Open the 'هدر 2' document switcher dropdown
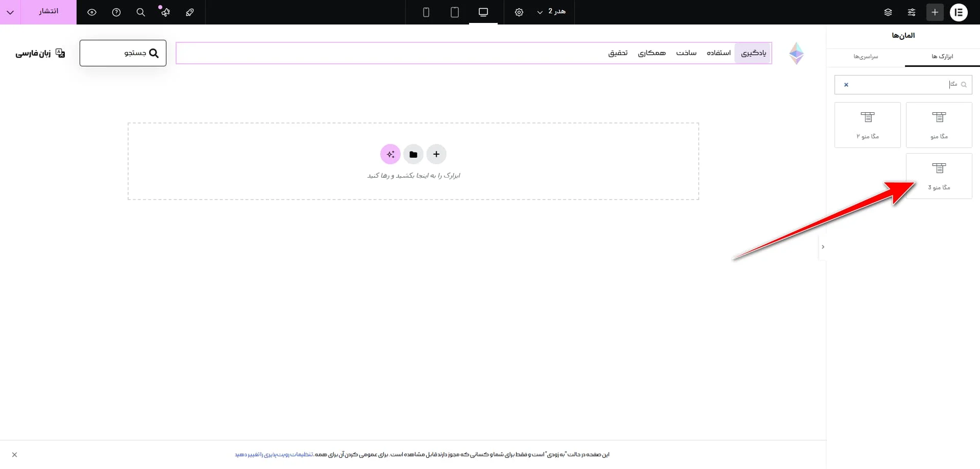The image size is (980, 469). [x=551, y=12]
